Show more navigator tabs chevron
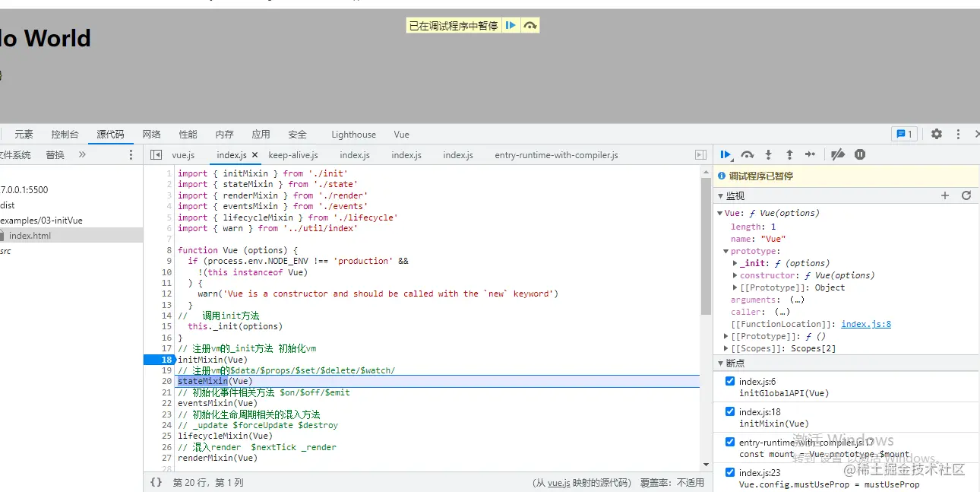 (82, 154)
